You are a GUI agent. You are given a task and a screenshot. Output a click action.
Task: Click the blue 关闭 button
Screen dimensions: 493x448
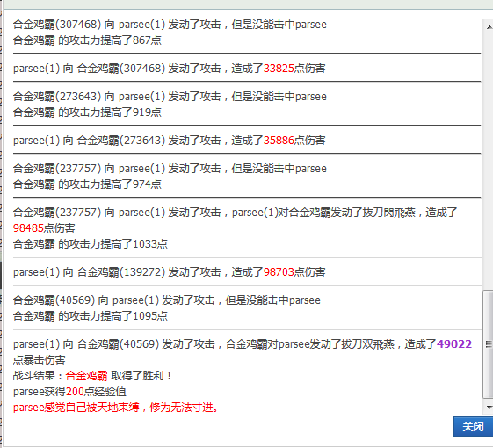pos(473,427)
